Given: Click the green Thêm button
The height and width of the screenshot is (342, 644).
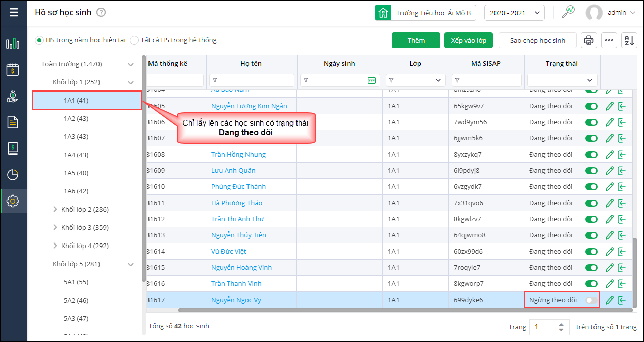Looking at the screenshot, I should click(x=416, y=40).
